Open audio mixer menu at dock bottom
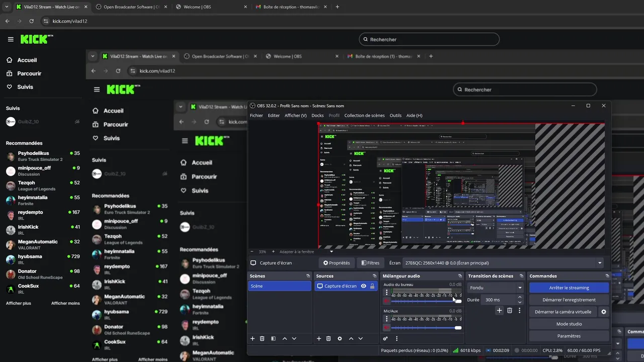This screenshot has height=362, width=644. [x=396, y=338]
